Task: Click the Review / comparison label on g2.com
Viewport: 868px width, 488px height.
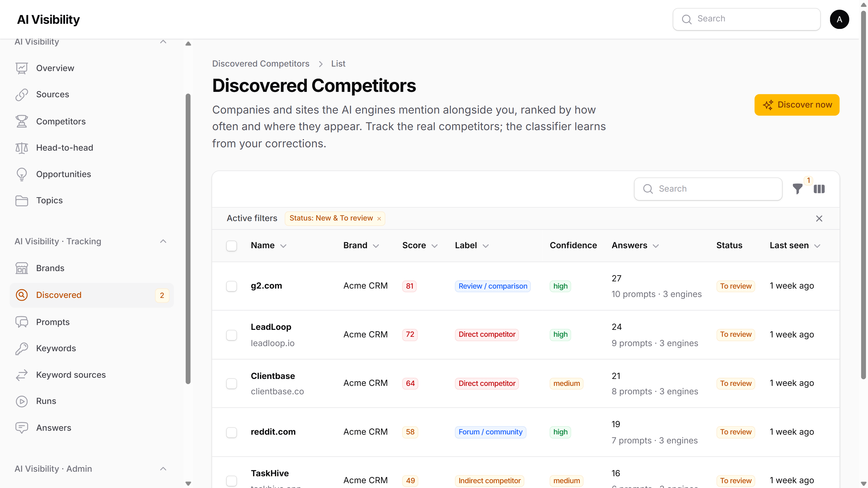Action: (493, 286)
